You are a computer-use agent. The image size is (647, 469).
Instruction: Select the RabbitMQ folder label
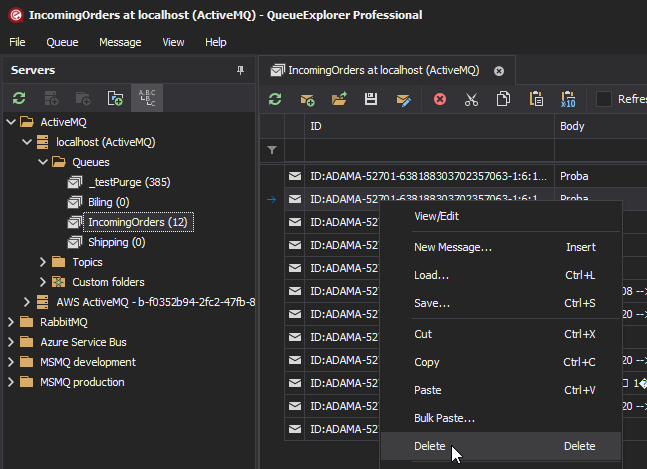coord(64,322)
